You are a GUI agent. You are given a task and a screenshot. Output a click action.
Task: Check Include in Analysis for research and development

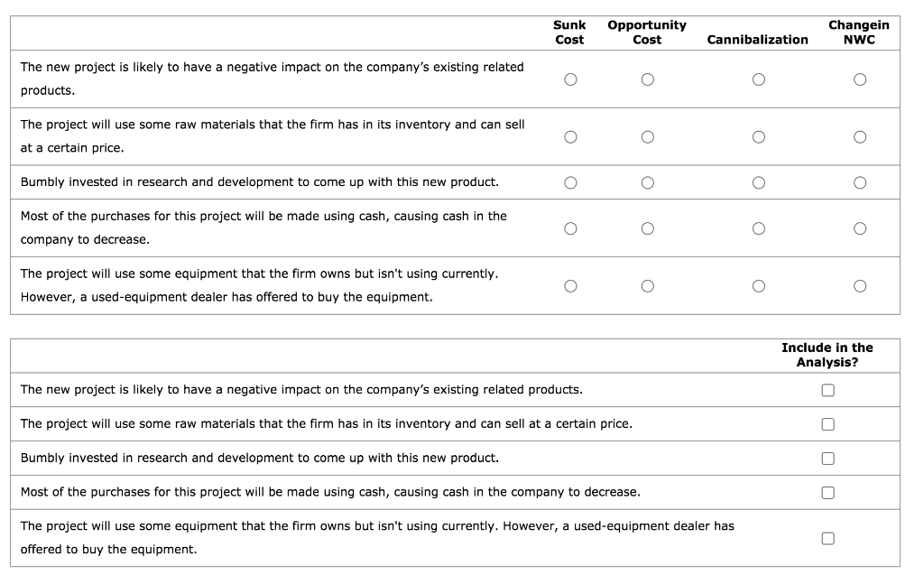pos(828,459)
